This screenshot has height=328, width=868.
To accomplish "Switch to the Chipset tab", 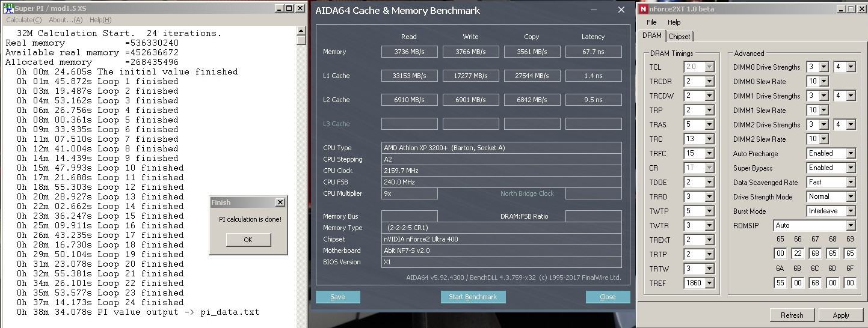I will tap(680, 37).
